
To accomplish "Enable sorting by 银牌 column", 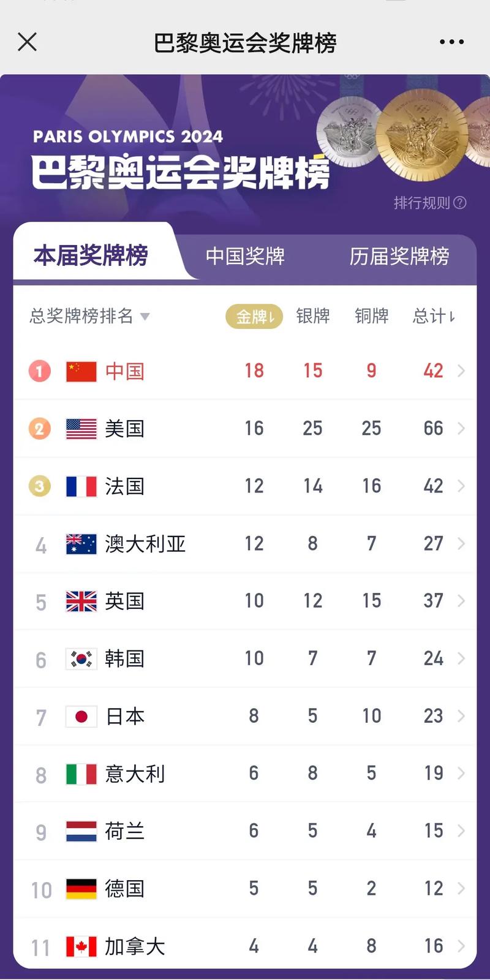I will click(312, 316).
